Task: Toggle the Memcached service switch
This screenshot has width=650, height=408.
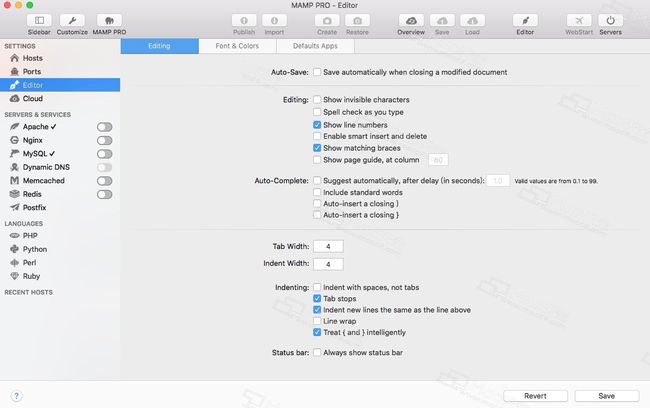Action: click(x=104, y=181)
